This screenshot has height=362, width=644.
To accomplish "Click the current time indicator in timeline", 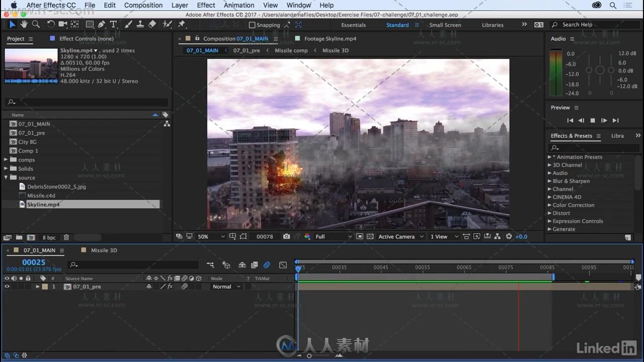I will [x=298, y=268].
